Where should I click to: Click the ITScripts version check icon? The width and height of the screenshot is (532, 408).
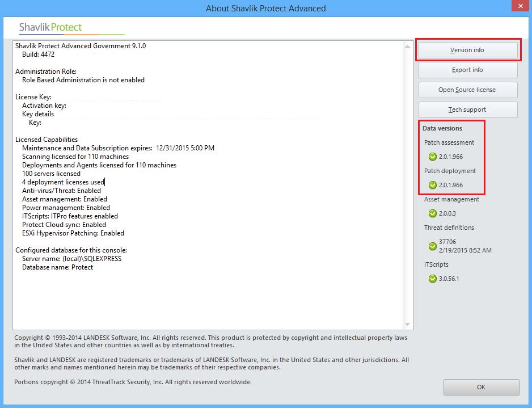(432, 279)
